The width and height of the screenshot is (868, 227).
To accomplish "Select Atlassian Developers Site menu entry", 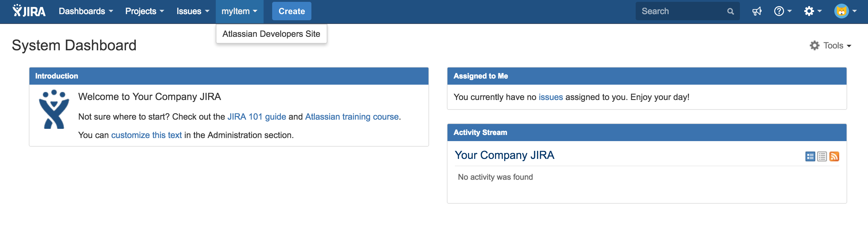I will (x=271, y=33).
